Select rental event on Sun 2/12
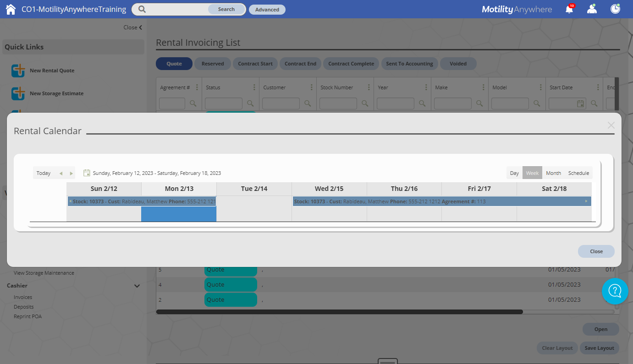The width and height of the screenshot is (633, 364). tap(142, 201)
